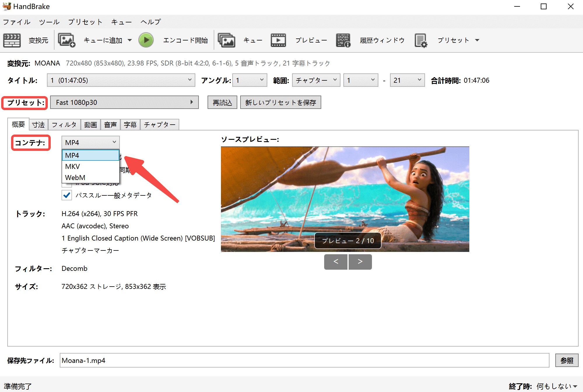Switch to the 概要 tab

(x=18, y=124)
